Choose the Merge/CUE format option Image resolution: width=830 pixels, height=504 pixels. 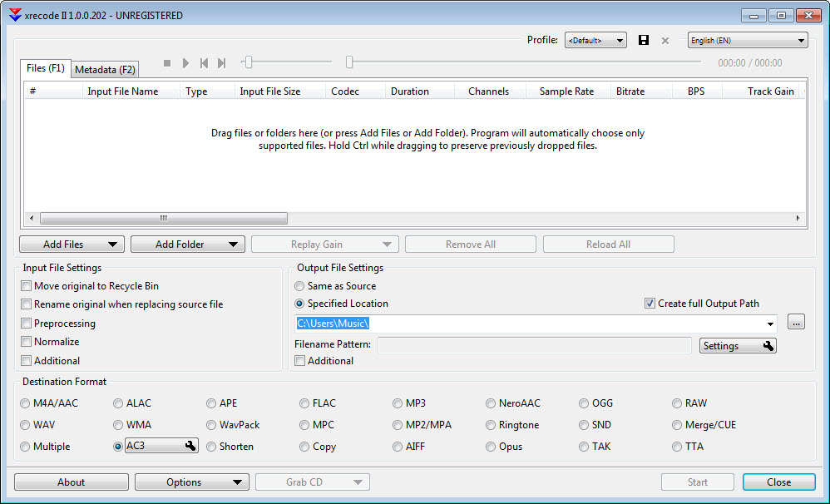pos(677,425)
